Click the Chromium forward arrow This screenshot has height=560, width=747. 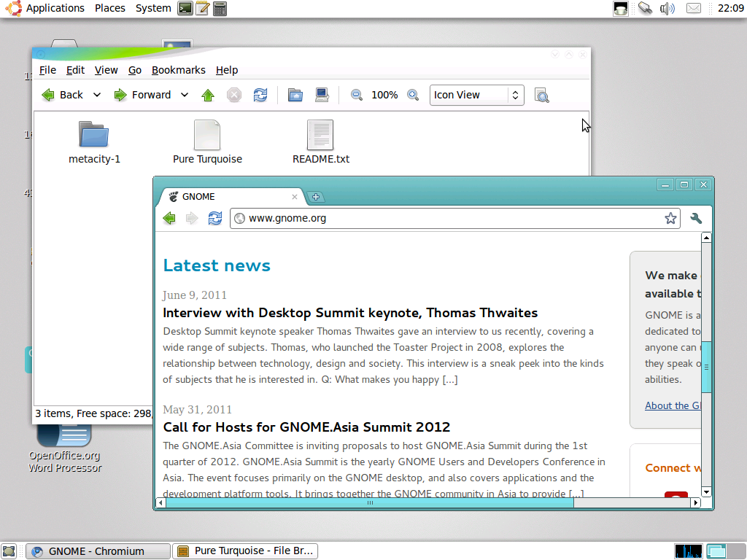192,218
